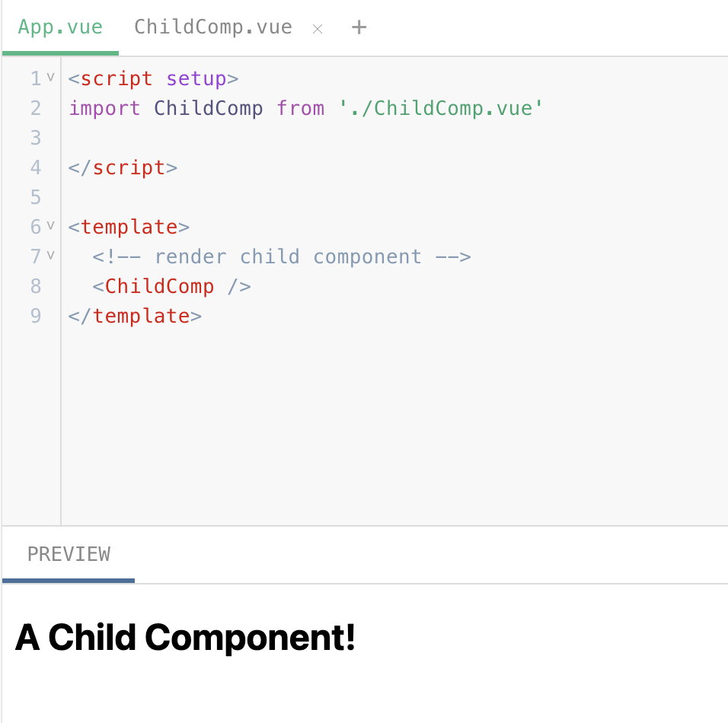Click the 'from' keyword in import statement
Viewport: 728px width, 723px height.
point(300,108)
